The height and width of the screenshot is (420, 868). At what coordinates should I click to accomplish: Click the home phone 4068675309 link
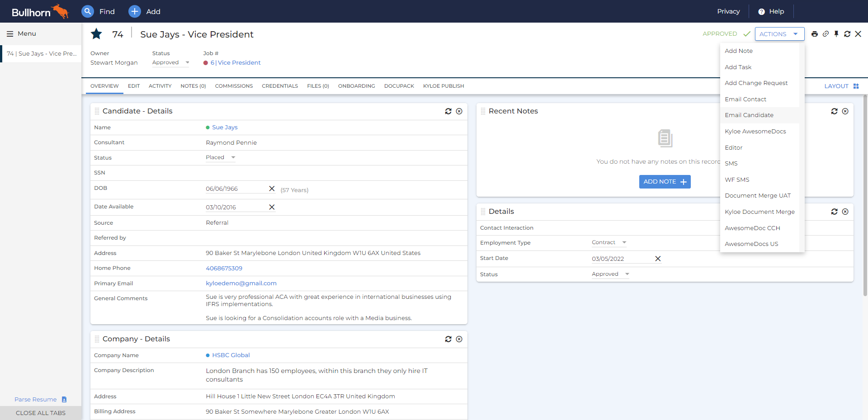click(x=224, y=269)
